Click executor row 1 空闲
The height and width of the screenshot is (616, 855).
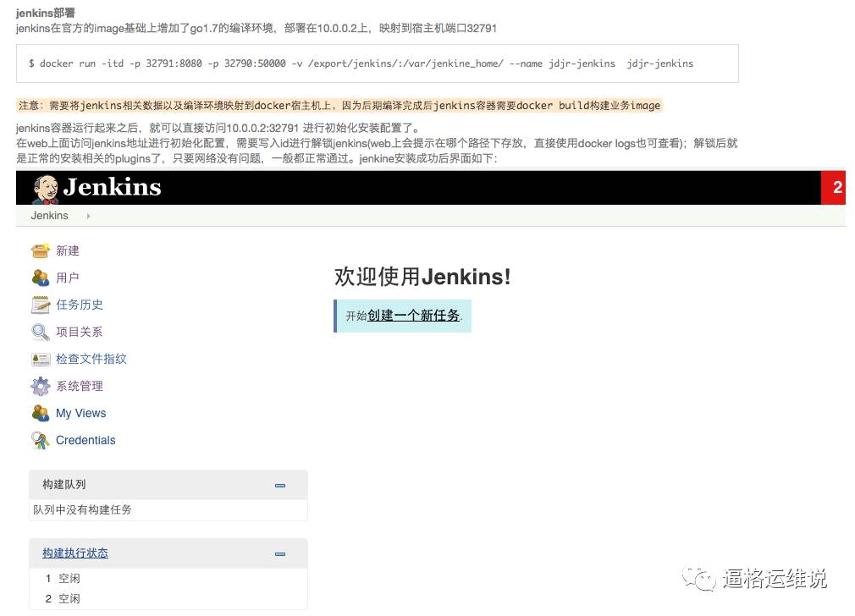(63, 579)
